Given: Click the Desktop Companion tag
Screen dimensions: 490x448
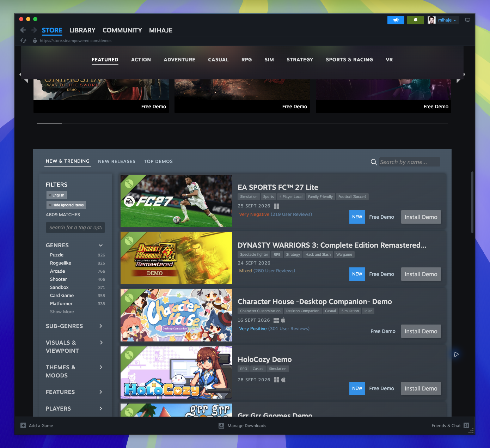Looking at the screenshot, I should point(303,311).
